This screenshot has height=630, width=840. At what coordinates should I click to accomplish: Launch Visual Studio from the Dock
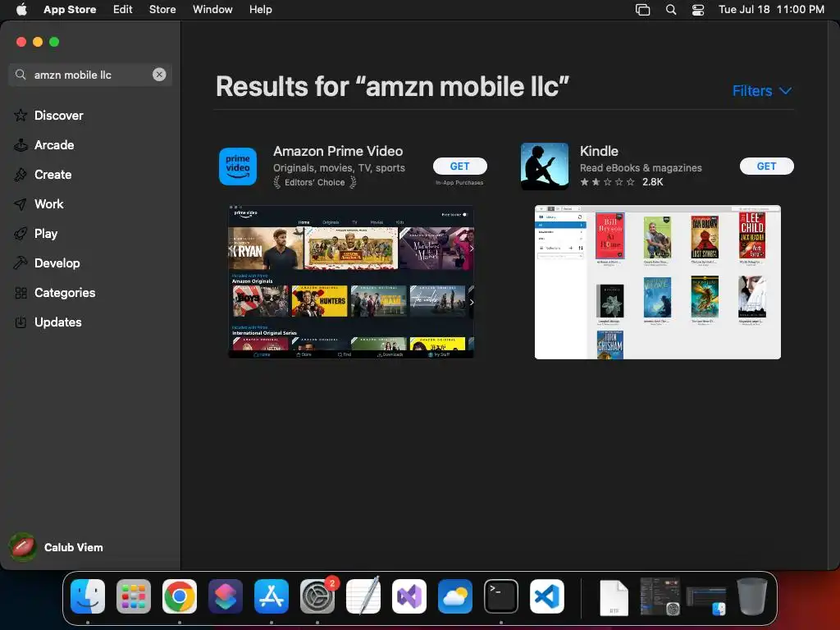[x=409, y=596]
